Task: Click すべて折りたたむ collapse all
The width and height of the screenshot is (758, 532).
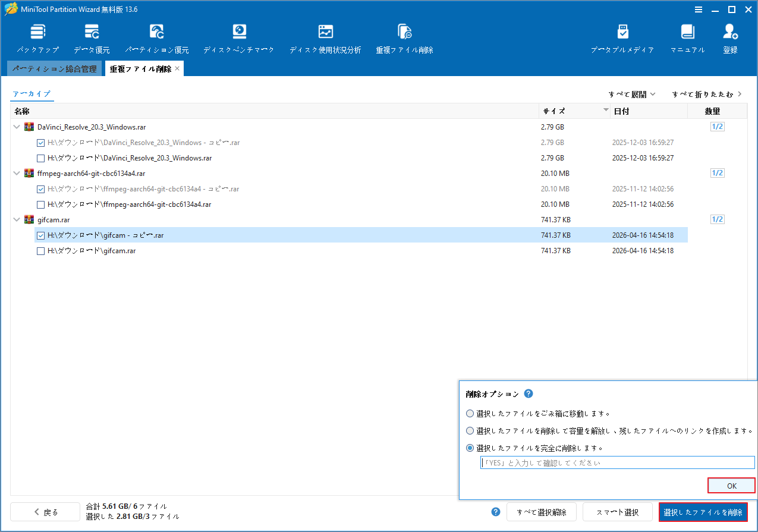Action: coord(707,94)
